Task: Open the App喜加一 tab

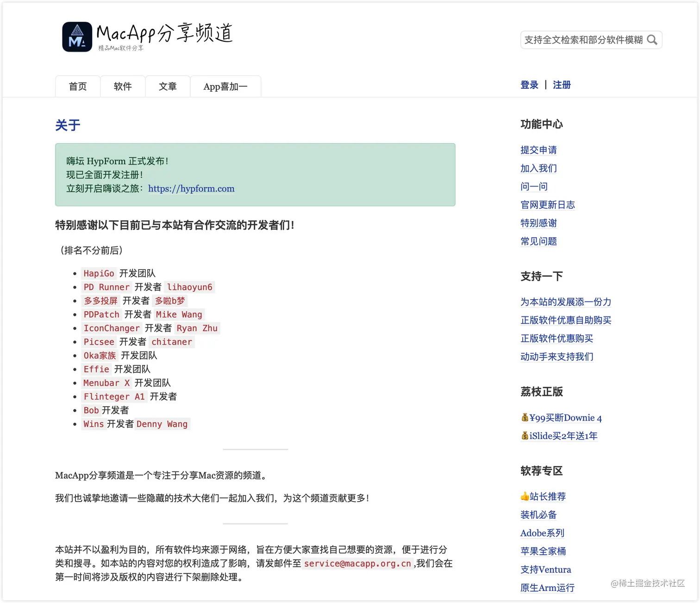Action: [x=225, y=87]
